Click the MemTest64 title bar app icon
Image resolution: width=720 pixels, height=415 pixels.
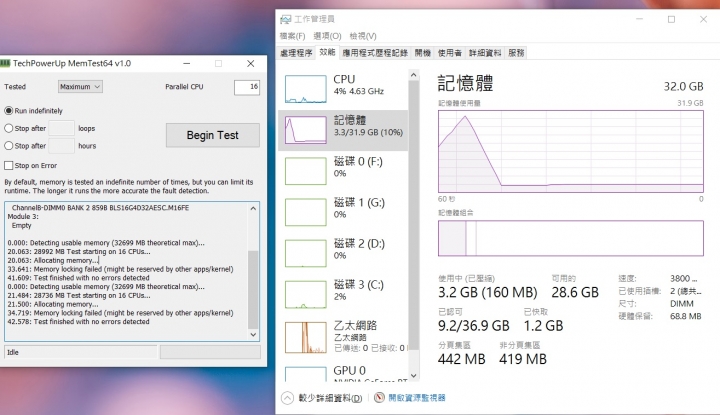pos(5,63)
